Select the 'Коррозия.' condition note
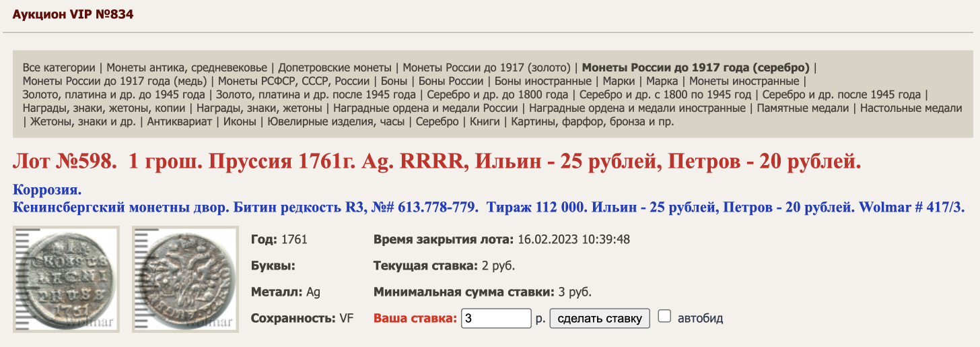980x347 pixels. pos(46,191)
